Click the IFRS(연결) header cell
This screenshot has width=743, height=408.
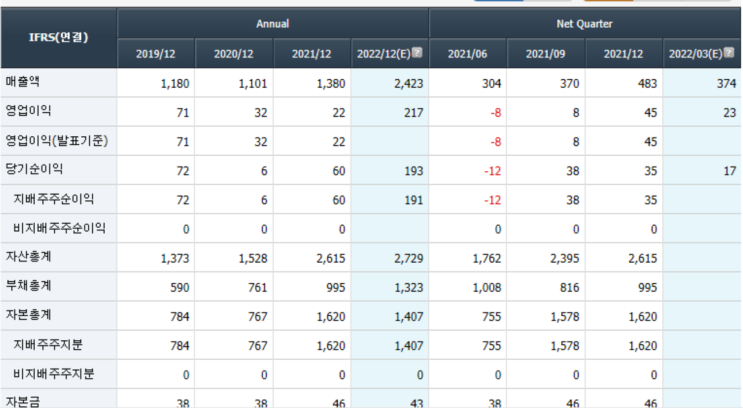[x=59, y=37]
